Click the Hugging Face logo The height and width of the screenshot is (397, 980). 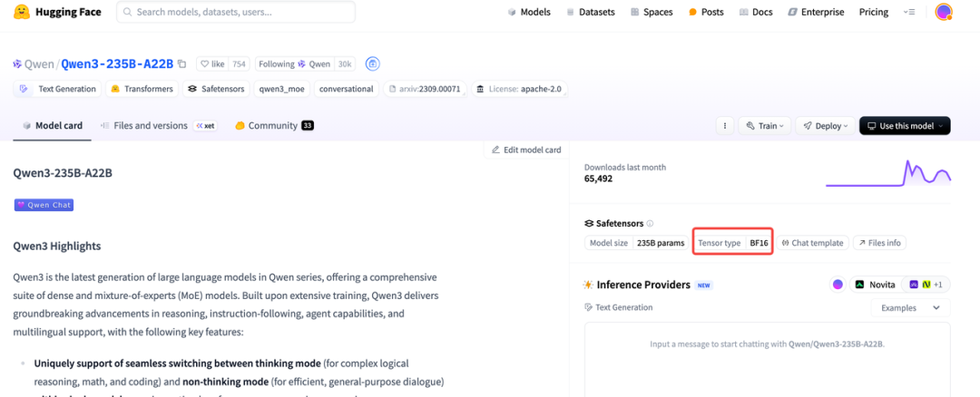[55, 12]
